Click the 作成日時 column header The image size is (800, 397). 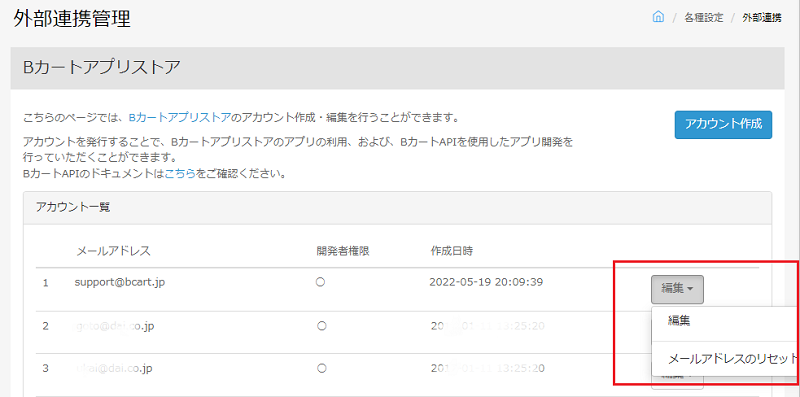pyautogui.click(x=451, y=251)
